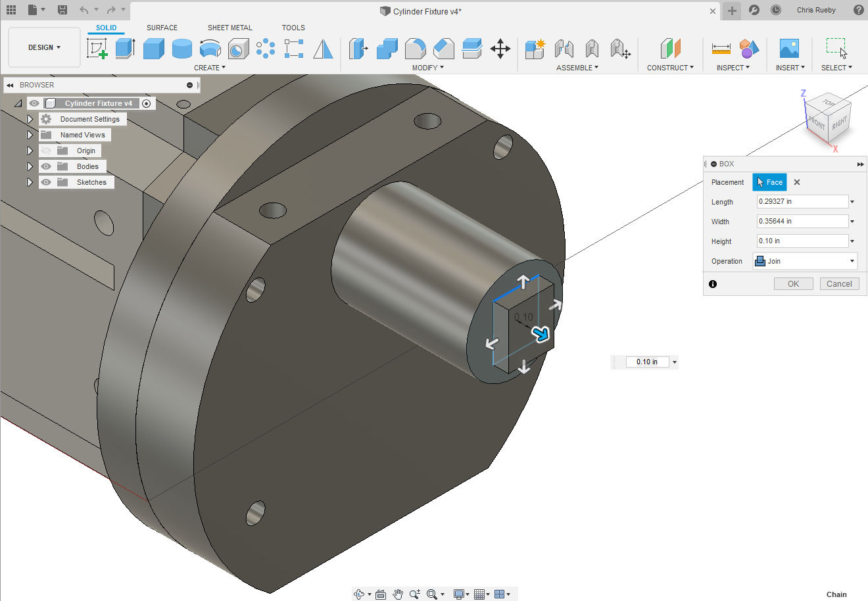Click the Insert Decal image icon
The width and height of the screenshot is (868, 601).
coord(789,49)
